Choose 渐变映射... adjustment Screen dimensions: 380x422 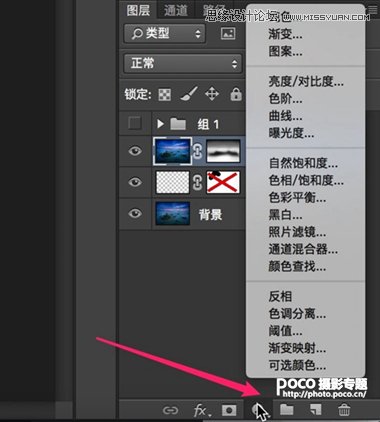pos(297,348)
